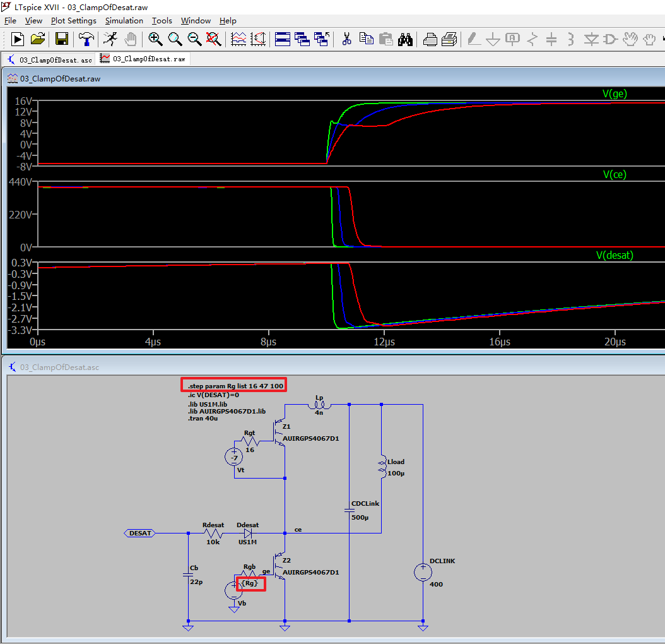The width and height of the screenshot is (665, 644).
Task: Click the Autorange plot icon
Action: pos(238,39)
